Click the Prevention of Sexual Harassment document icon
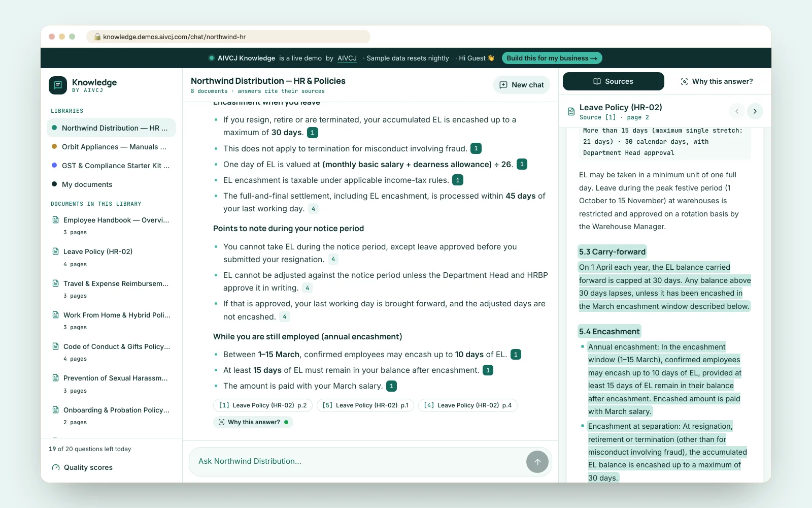Viewport: 812px width, 508px height. tap(56, 378)
